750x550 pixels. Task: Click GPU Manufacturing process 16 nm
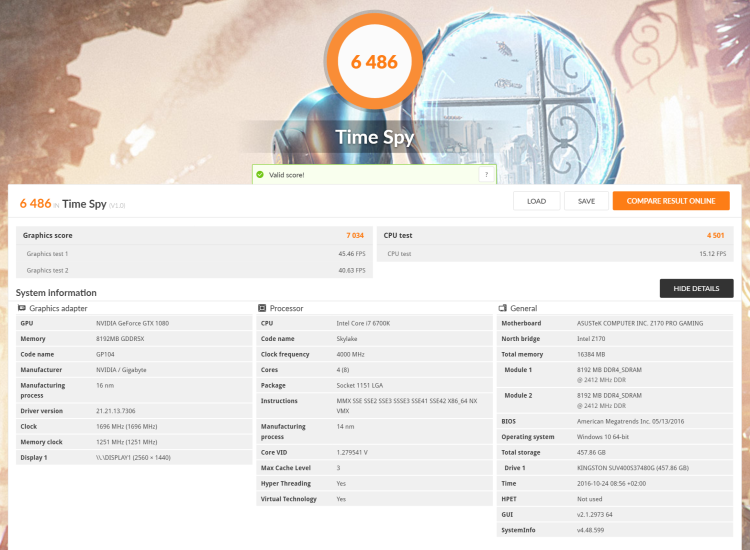(x=105, y=385)
